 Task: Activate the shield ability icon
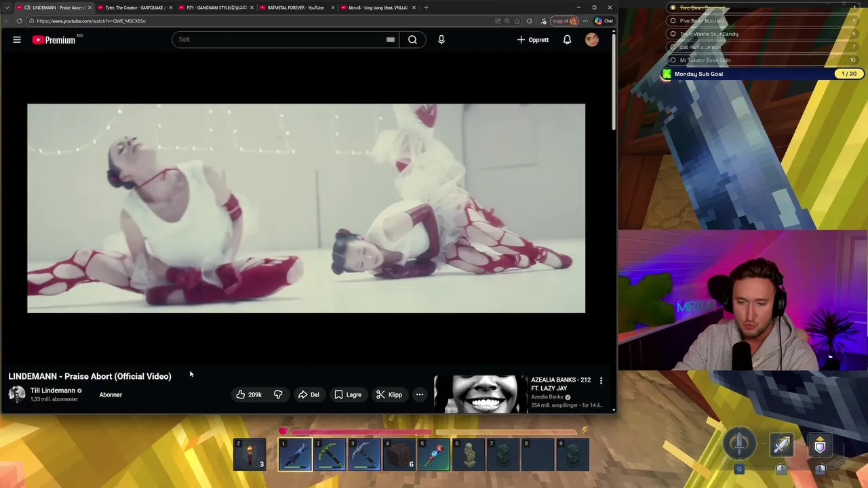point(820,445)
